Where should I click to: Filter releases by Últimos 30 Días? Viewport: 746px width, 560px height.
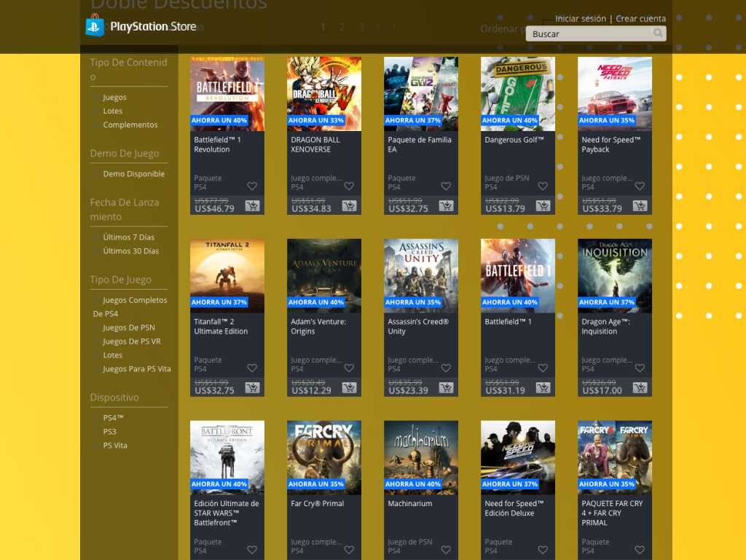[131, 251]
